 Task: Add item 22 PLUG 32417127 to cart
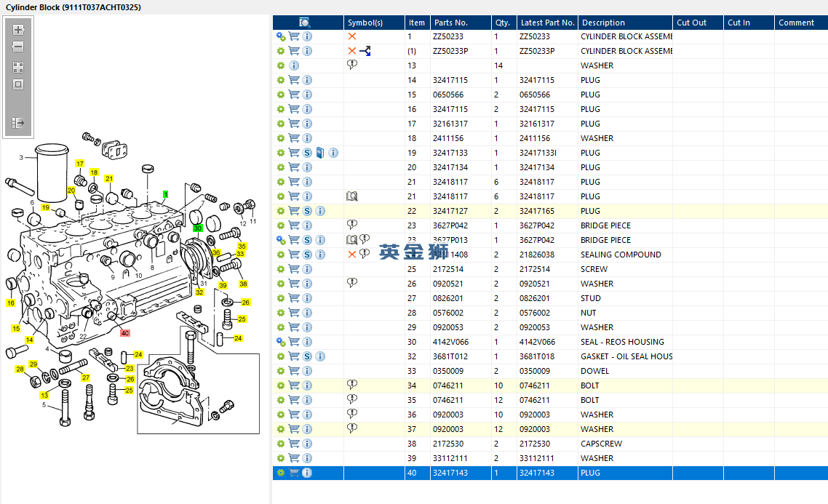point(294,211)
